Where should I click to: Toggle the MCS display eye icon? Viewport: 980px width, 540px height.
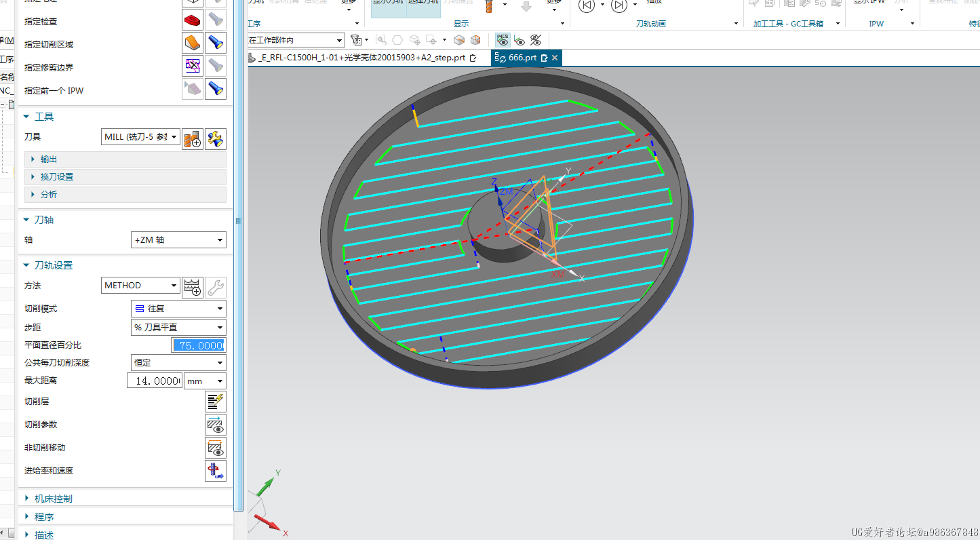pos(503,40)
